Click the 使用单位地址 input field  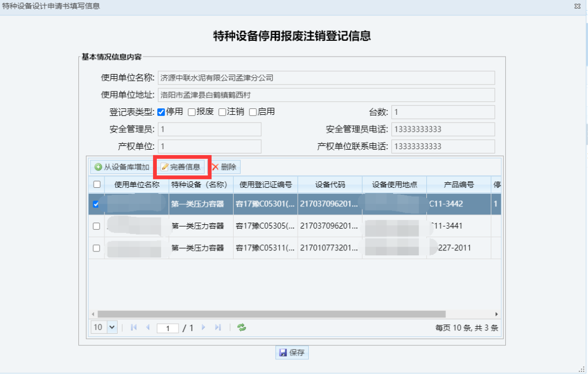tap(326, 95)
